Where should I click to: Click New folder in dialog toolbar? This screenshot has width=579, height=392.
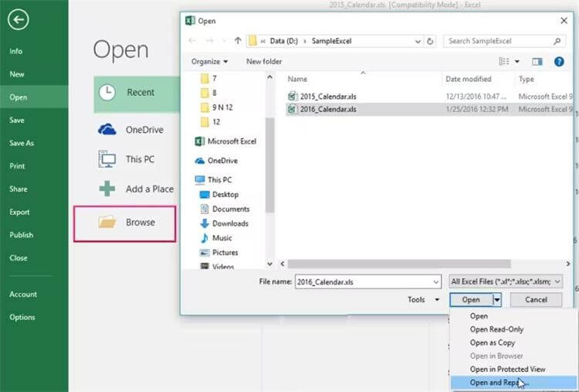(264, 62)
